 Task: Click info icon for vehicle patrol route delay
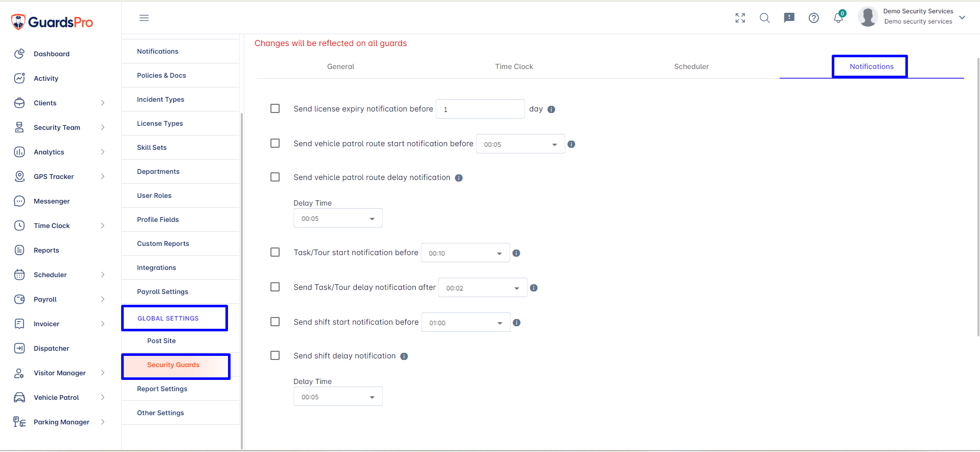459,178
